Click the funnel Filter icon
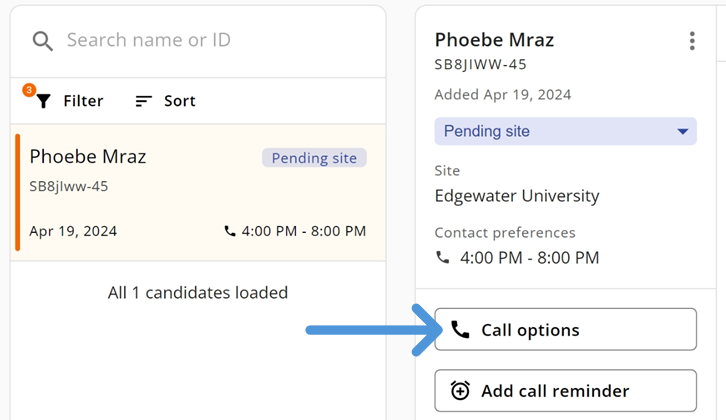726x420 pixels. tap(43, 101)
